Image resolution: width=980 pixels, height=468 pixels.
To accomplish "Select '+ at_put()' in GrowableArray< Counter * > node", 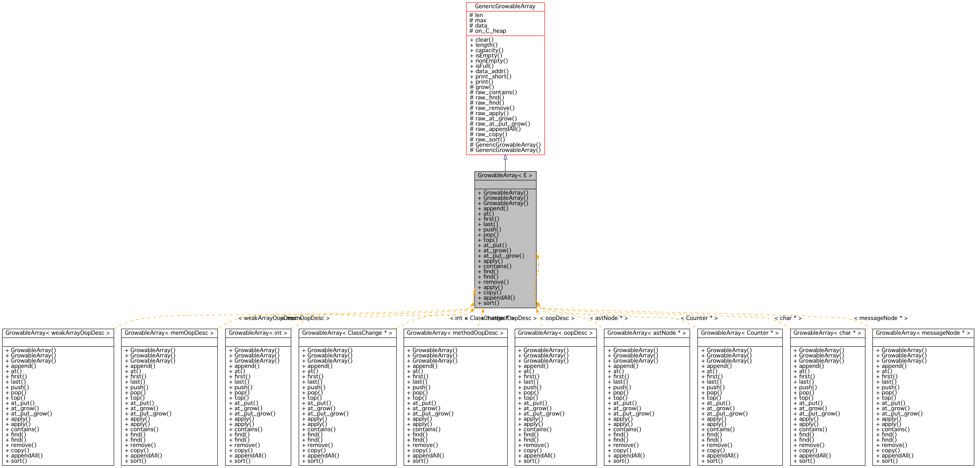I will point(716,404).
